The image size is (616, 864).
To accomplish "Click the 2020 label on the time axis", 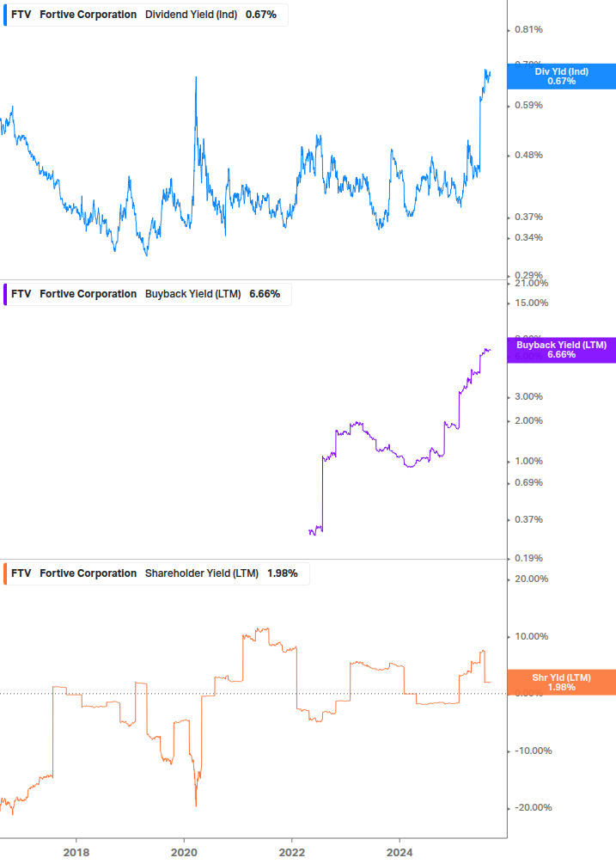I will pyautogui.click(x=184, y=853).
